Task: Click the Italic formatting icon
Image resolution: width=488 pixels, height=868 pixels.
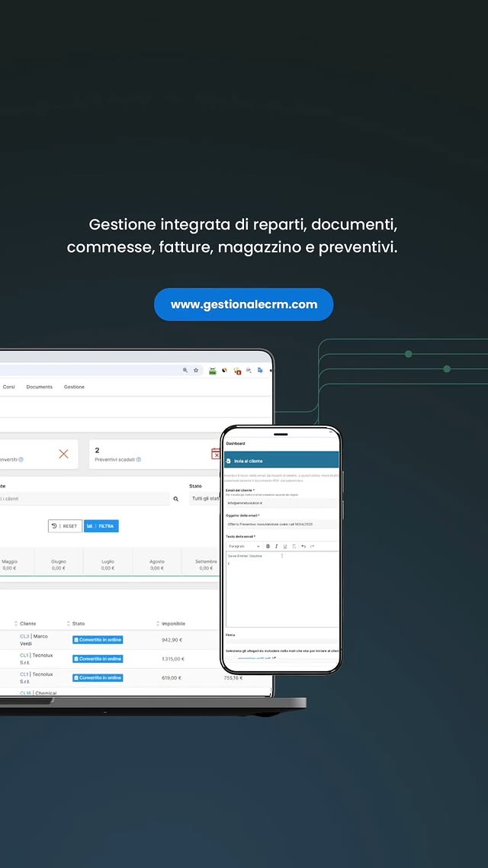Action: click(x=276, y=546)
